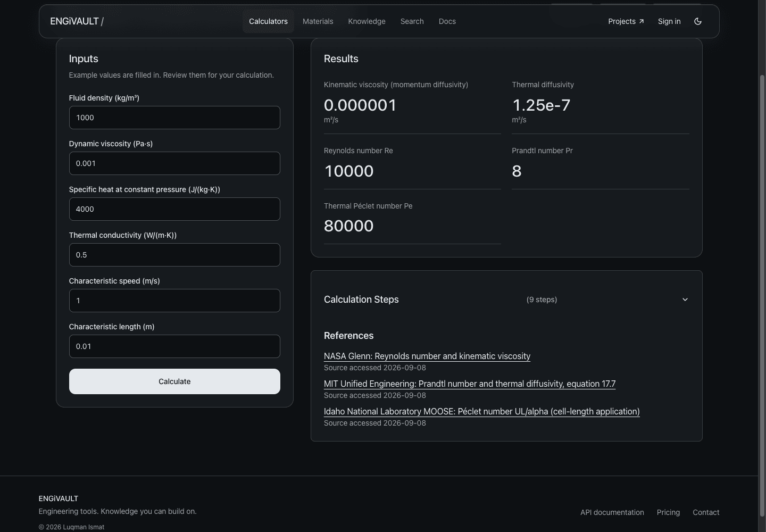Image resolution: width=766 pixels, height=532 pixels.
Task: Focus the Characteristic speed input
Action: pyautogui.click(x=174, y=301)
